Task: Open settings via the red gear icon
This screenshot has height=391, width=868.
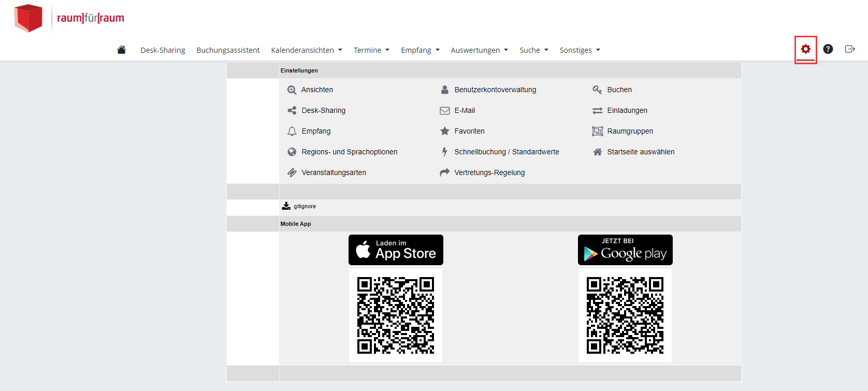Action: point(806,49)
